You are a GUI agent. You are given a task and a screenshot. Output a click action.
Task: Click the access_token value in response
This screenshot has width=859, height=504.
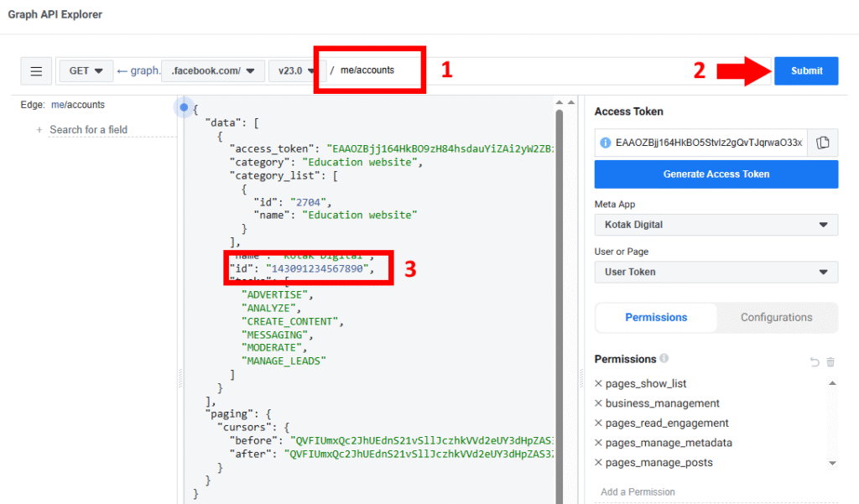pyautogui.click(x=440, y=149)
